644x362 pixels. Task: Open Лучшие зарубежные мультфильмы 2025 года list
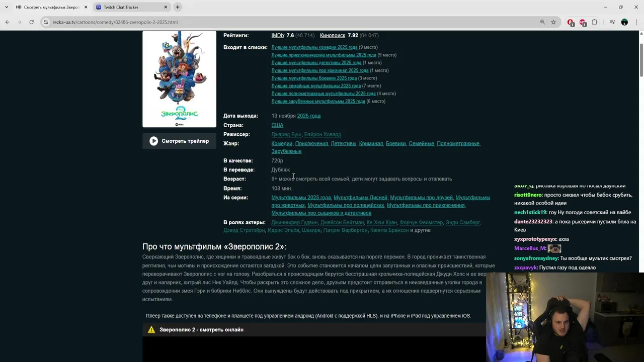pos(318,101)
